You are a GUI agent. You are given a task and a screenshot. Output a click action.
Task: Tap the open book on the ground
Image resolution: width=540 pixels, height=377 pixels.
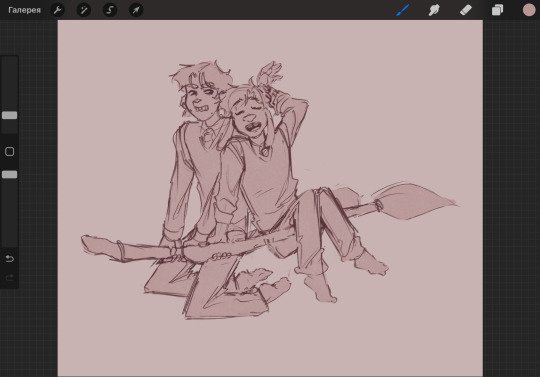[x=207, y=287]
